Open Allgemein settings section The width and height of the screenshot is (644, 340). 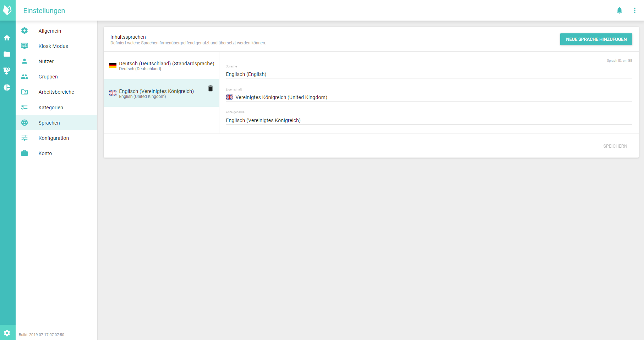click(x=50, y=31)
